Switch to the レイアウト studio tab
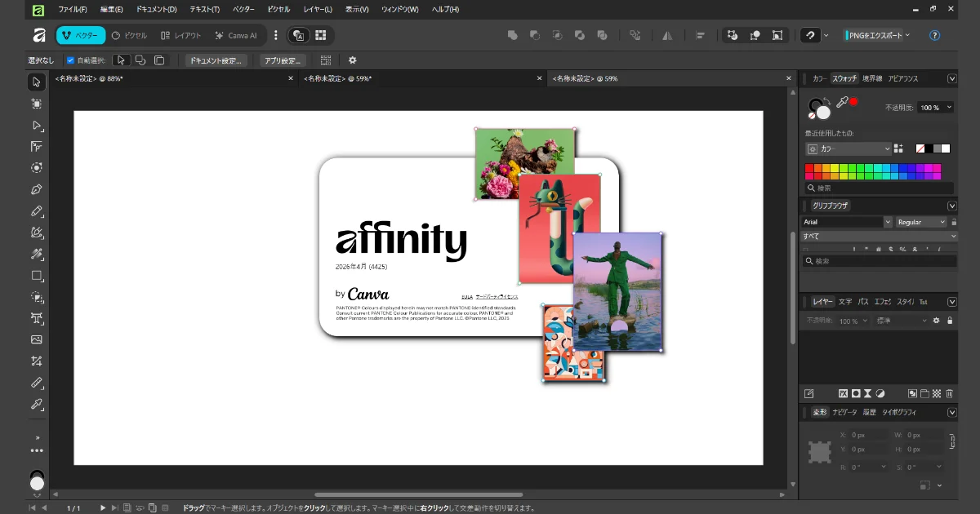 point(180,35)
